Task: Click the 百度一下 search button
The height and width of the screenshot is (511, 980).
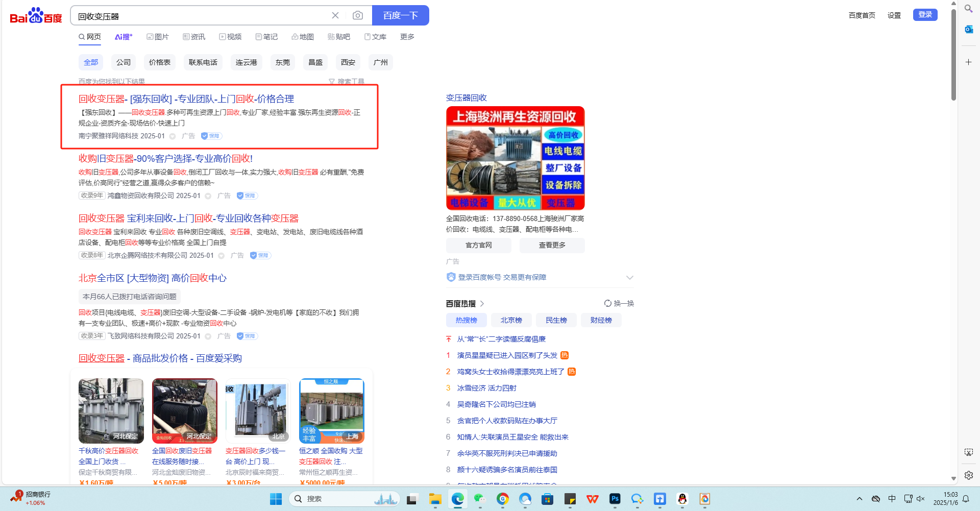Action: 400,16
